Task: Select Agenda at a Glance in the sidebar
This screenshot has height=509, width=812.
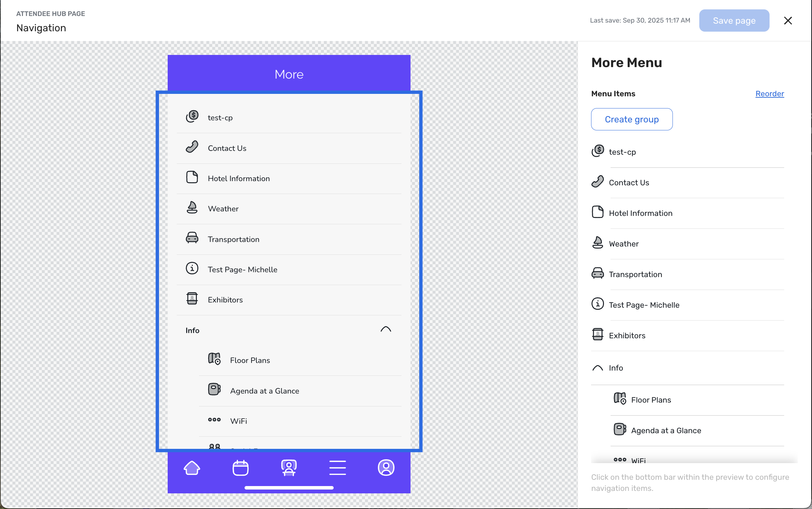Action: coord(666,430)
